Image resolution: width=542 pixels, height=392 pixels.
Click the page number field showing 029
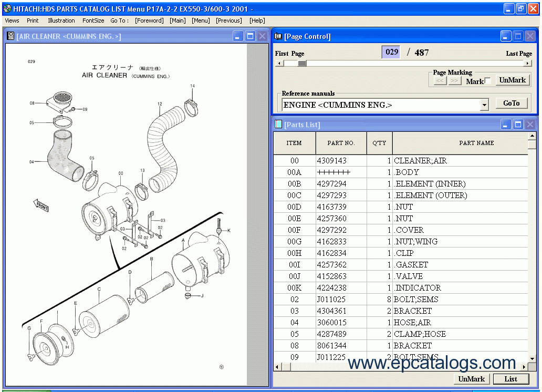(392, 52)
